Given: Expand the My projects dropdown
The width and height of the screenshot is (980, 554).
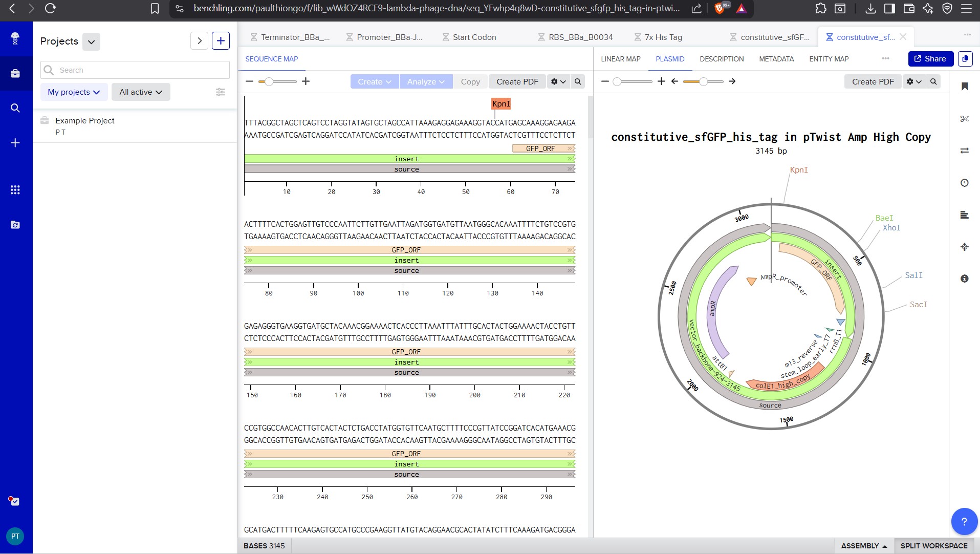Looking at the screenshot, I should [x=74, y=92].
